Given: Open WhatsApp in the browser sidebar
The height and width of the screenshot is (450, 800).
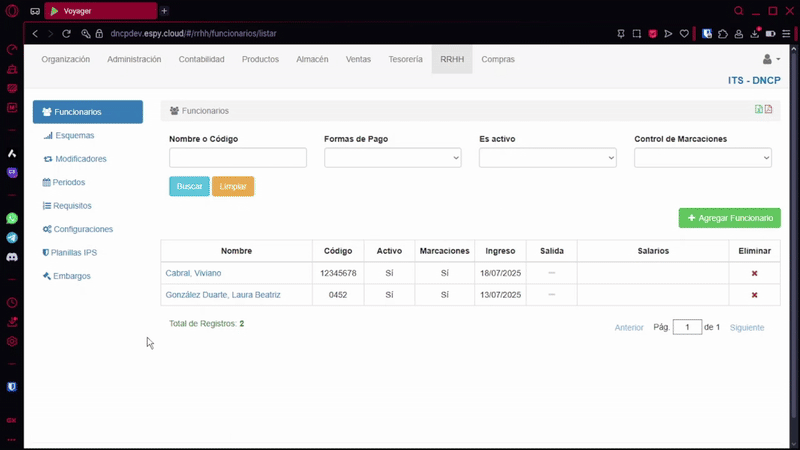Looking at the screenshot, I should click(x=12, y=218).
